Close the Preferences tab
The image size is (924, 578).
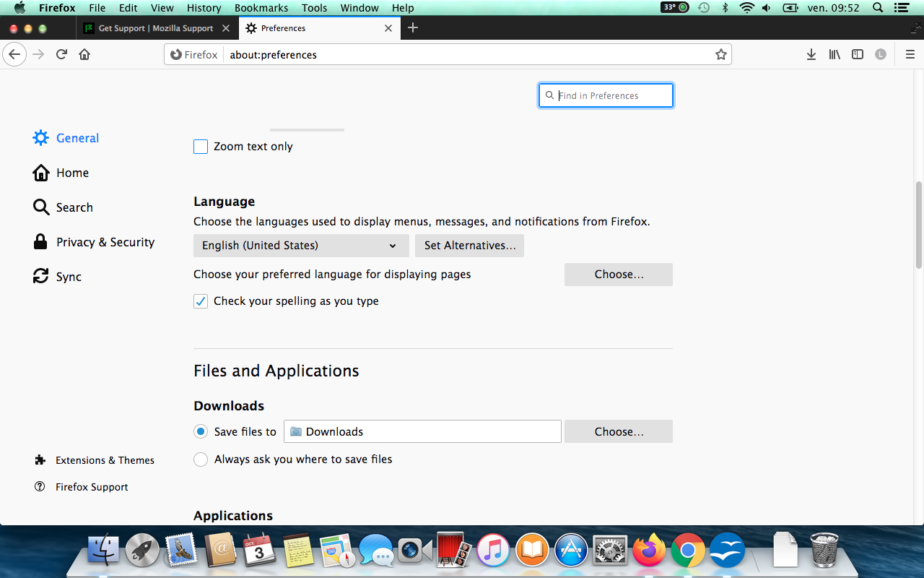tap(388, 28)
